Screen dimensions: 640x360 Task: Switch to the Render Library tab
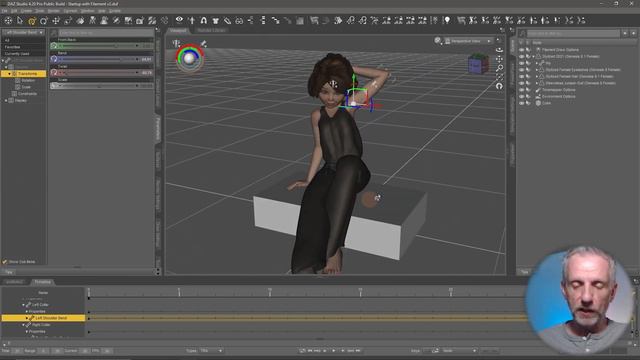(x=211, y=30)
